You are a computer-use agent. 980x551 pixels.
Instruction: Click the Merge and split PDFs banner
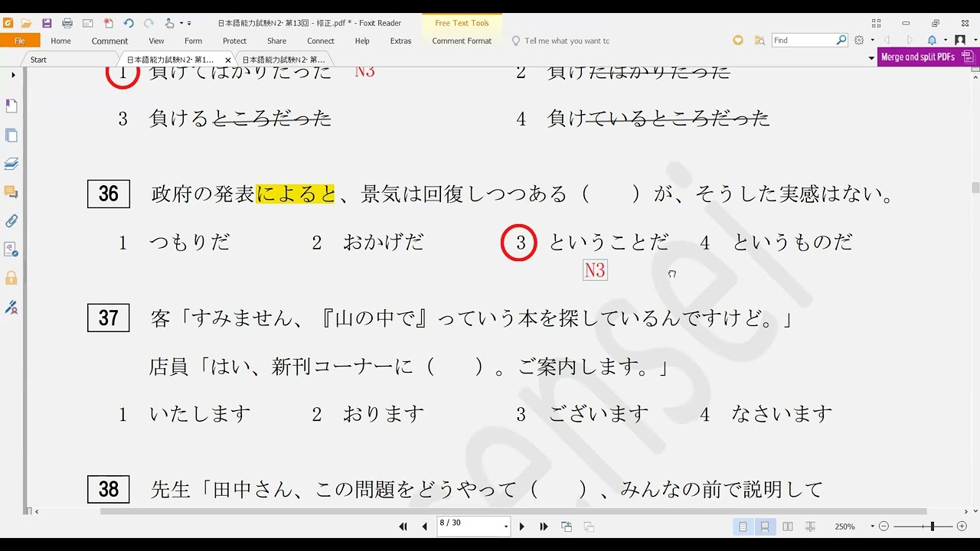(x=928, y=57)
